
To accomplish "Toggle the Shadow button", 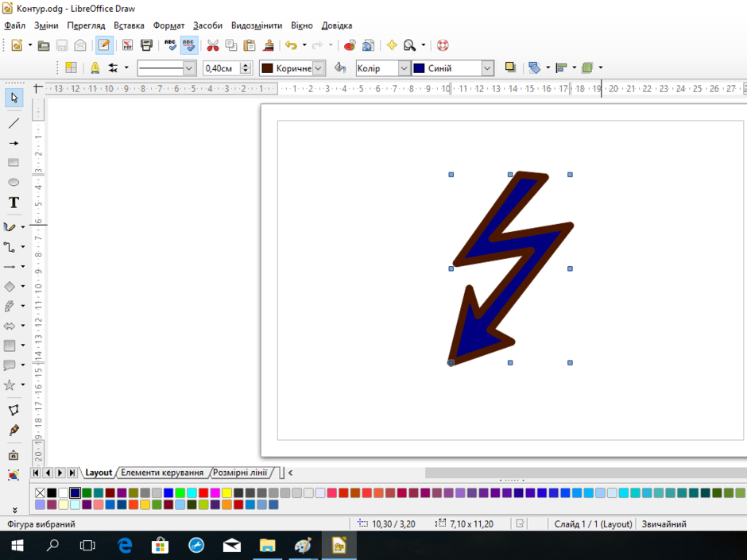I will coord(510,68).
